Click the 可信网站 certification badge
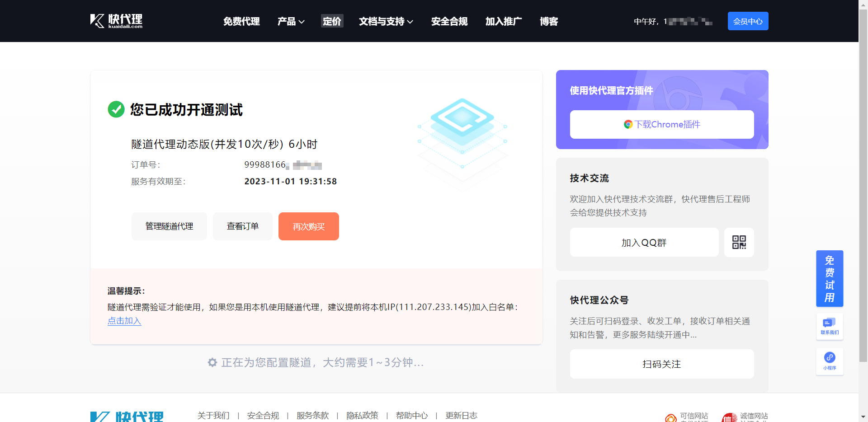Screen dimensions: 868x422 pyautogui.click(x=687, y=417)
